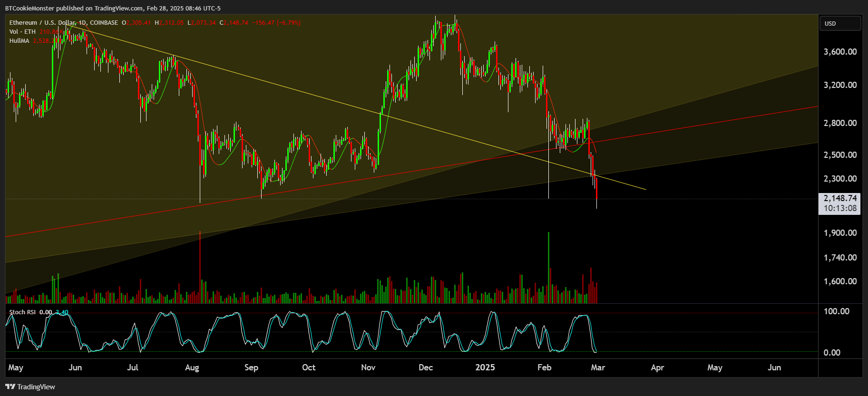Click the high price H2,312.05
The image size is (868, 396).
click(169, 23)
